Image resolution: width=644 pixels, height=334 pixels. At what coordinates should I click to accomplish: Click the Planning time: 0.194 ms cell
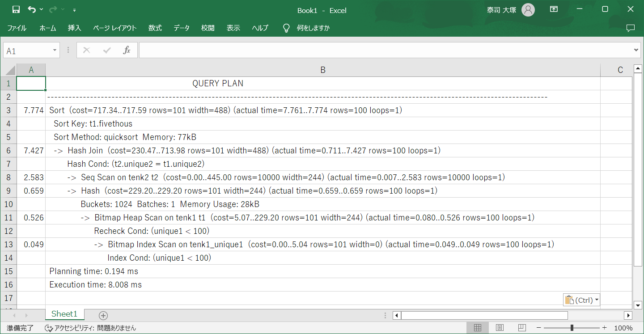tap(323, 271)
